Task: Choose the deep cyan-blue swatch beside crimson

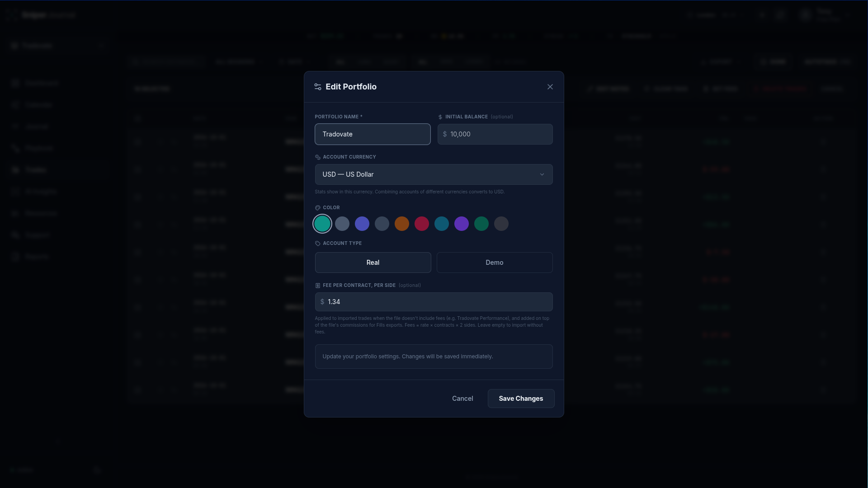Action: pos(442,224)
